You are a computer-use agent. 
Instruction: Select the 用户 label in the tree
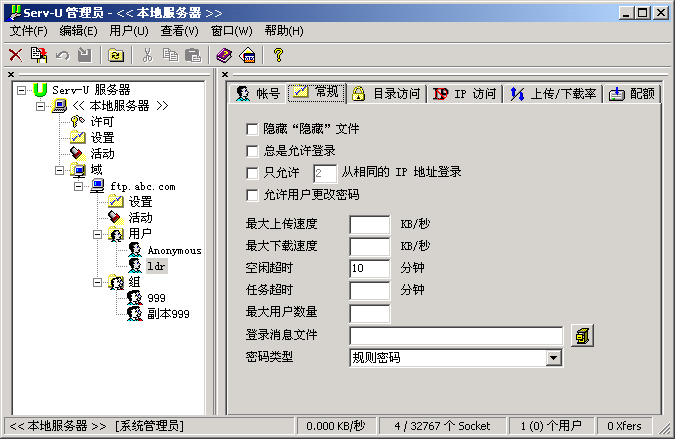click(140, 234)
